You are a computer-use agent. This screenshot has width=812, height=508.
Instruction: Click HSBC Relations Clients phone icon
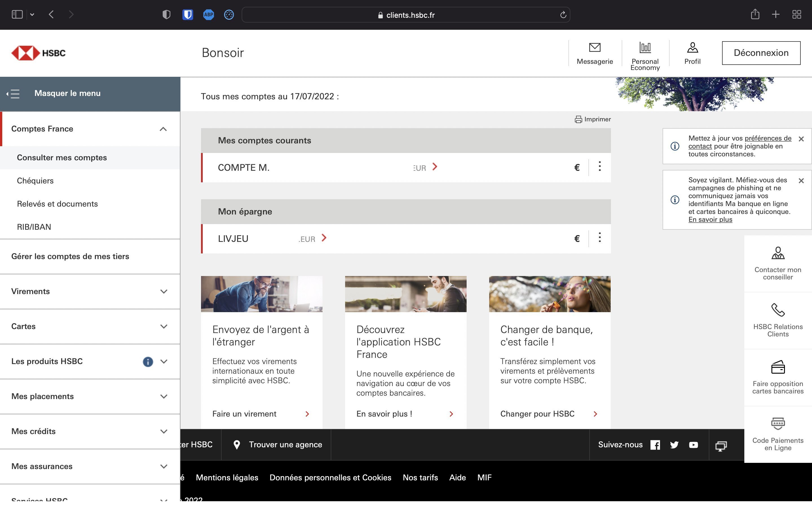click(x=778, y=310)
